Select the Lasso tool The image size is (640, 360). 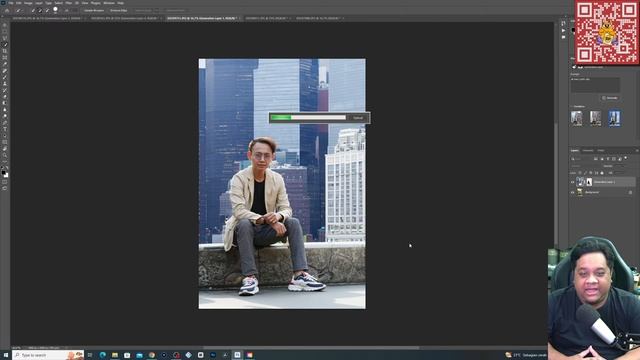[5, 38]
